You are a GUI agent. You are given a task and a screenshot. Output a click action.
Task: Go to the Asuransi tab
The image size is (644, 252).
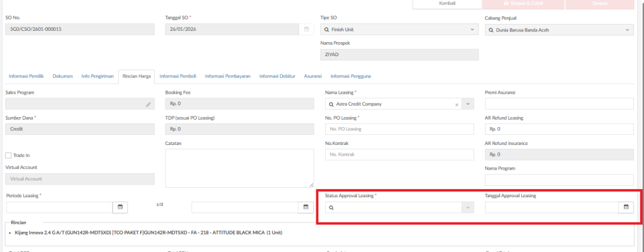click(x=313, y=76)
